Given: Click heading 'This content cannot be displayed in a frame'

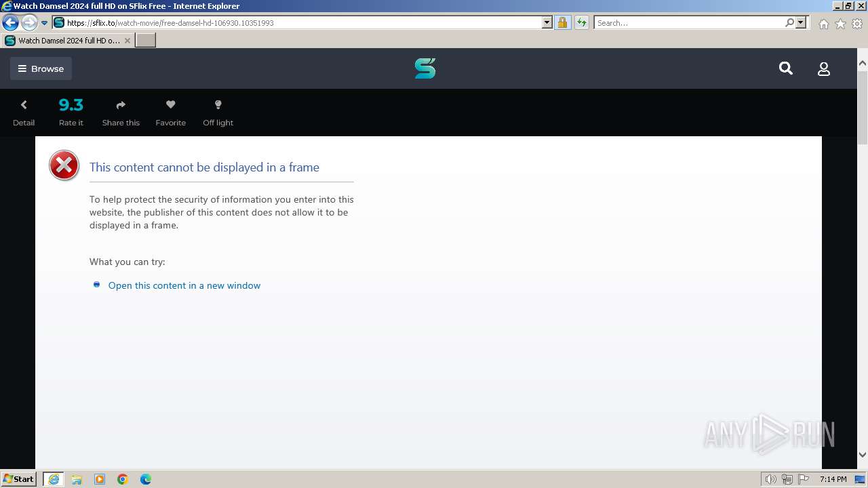Looking at the screenshot, I should 204,167.
